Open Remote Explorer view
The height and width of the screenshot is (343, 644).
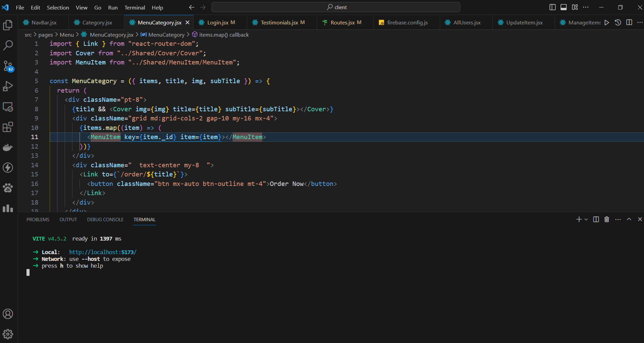(x=8, y=107)
